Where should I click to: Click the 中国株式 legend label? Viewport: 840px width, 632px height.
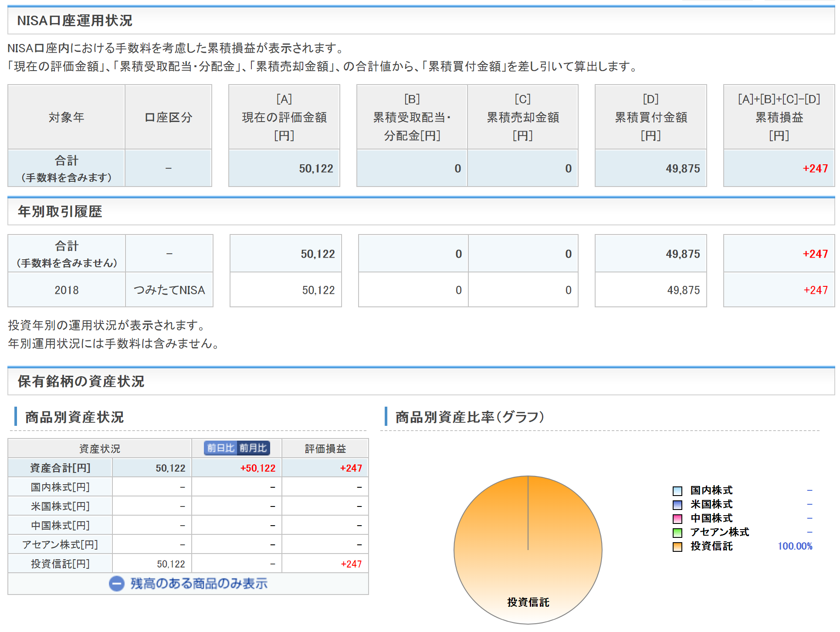pos(711,518)
